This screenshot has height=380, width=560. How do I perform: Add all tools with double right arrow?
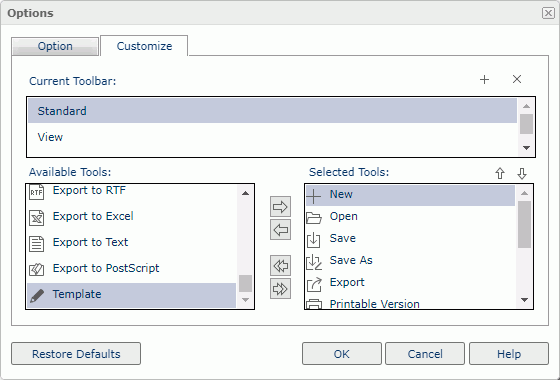[x=280, y=289]
